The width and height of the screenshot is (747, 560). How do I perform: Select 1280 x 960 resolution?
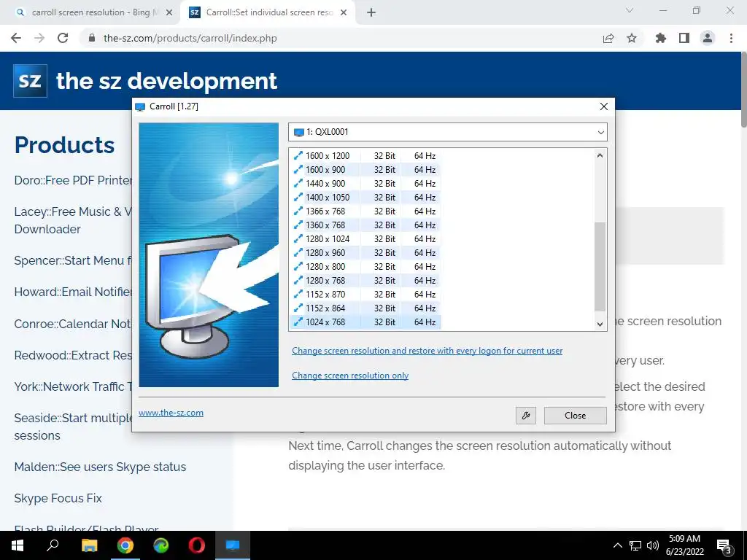pos(365,252)
